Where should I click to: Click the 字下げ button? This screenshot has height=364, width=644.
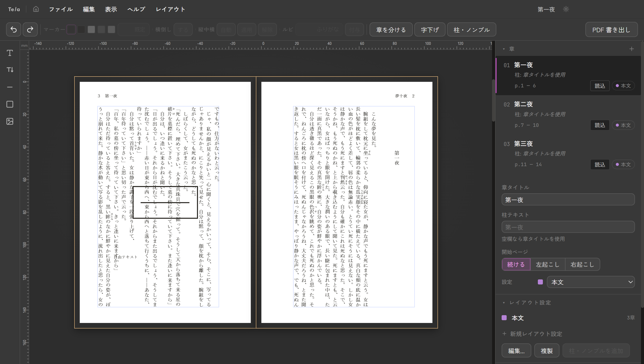pos(430,30)
